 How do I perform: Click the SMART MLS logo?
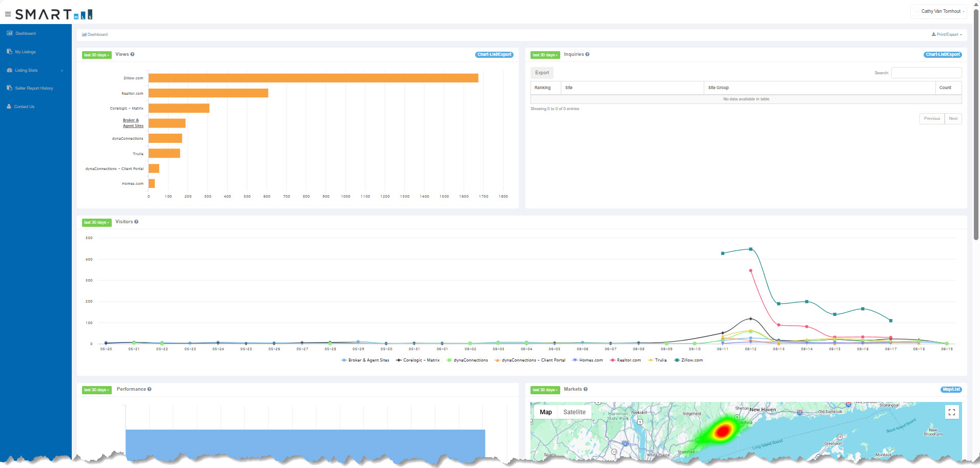click(x=54, y=14)
